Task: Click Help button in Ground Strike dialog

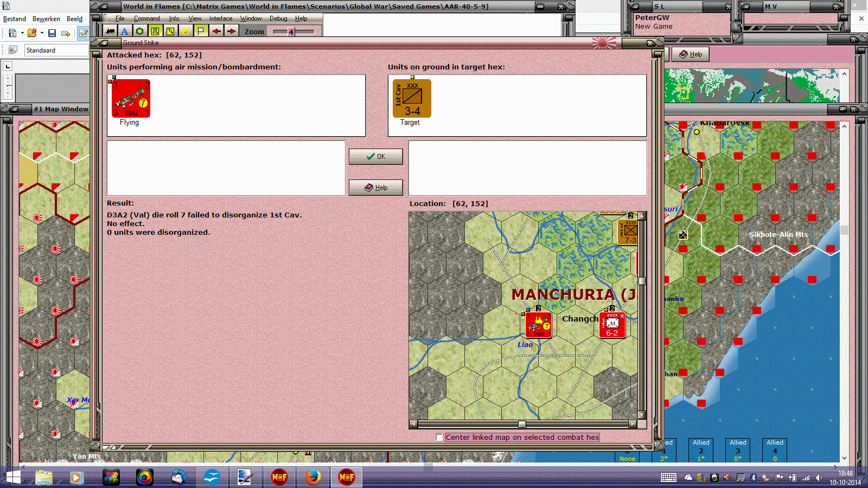Action: point(376,188)
